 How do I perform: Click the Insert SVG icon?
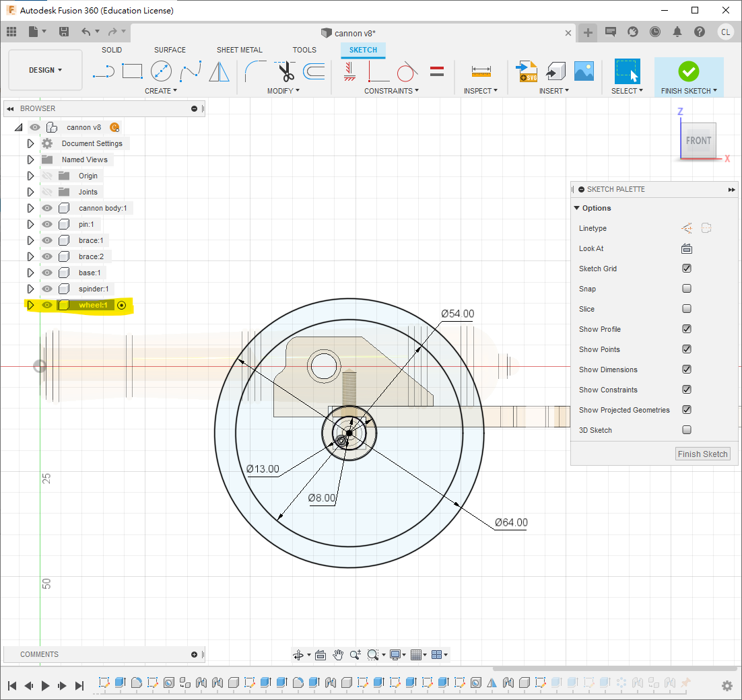click(x=526, y=71)
